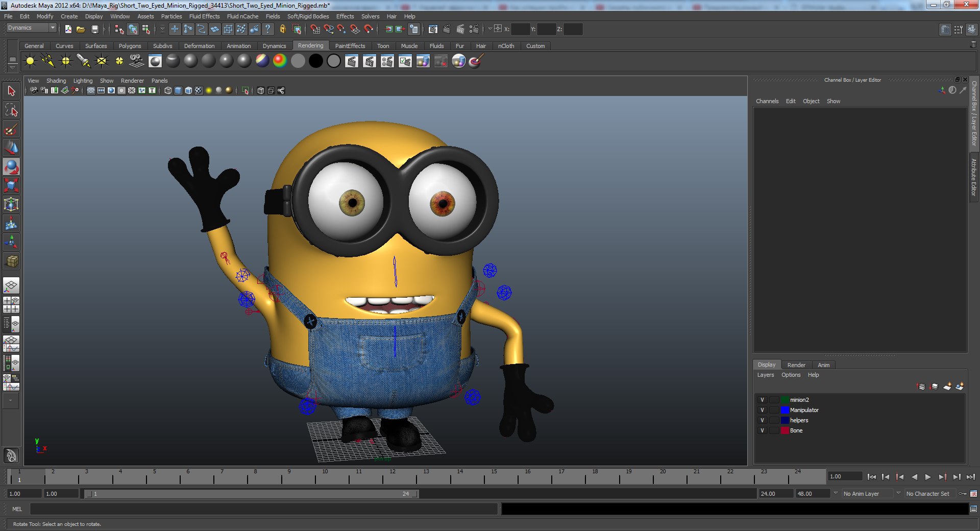This screenshot has width=980, height=531.
Task: Toggle the lock selection icon
Action: tap(282, 29)
